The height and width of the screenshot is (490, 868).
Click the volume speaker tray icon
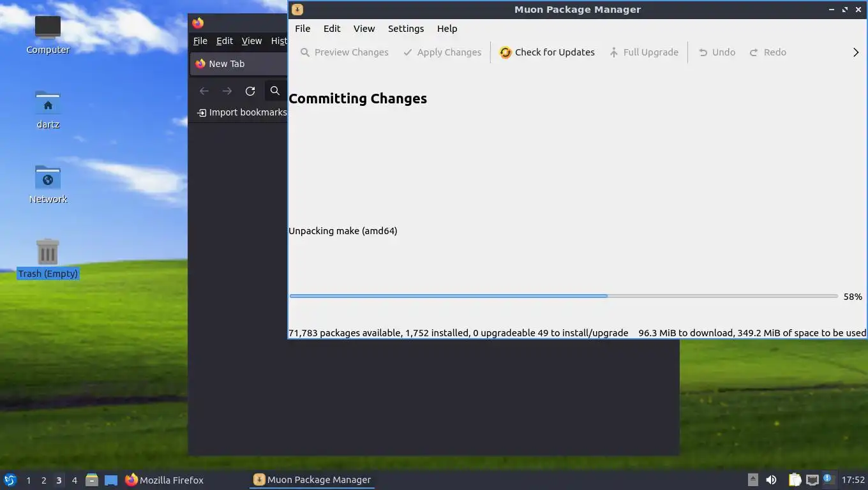coord(771,480)
